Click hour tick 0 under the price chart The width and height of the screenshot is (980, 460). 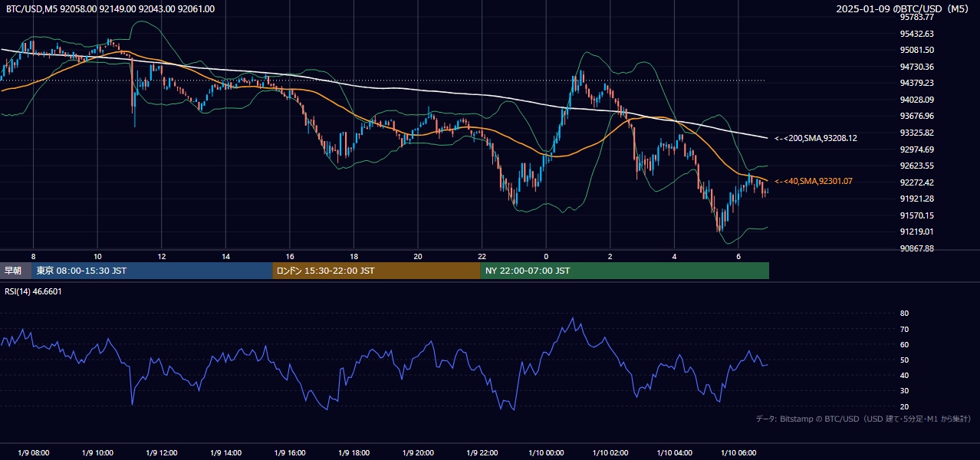pyautogui.click(x=546, y=256)
